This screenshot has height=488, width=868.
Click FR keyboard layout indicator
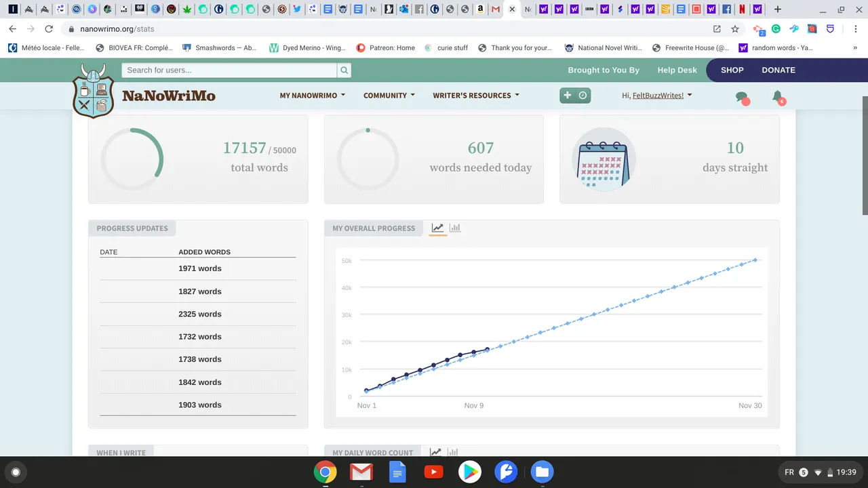coord(789,472)
